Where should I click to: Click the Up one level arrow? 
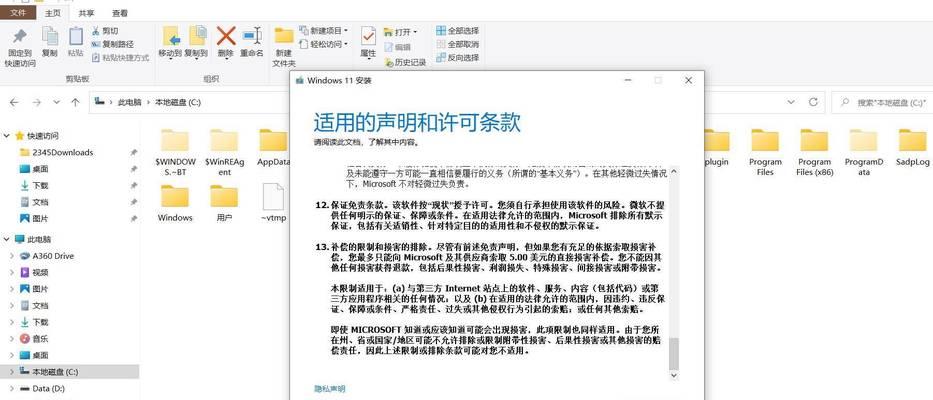75,102
